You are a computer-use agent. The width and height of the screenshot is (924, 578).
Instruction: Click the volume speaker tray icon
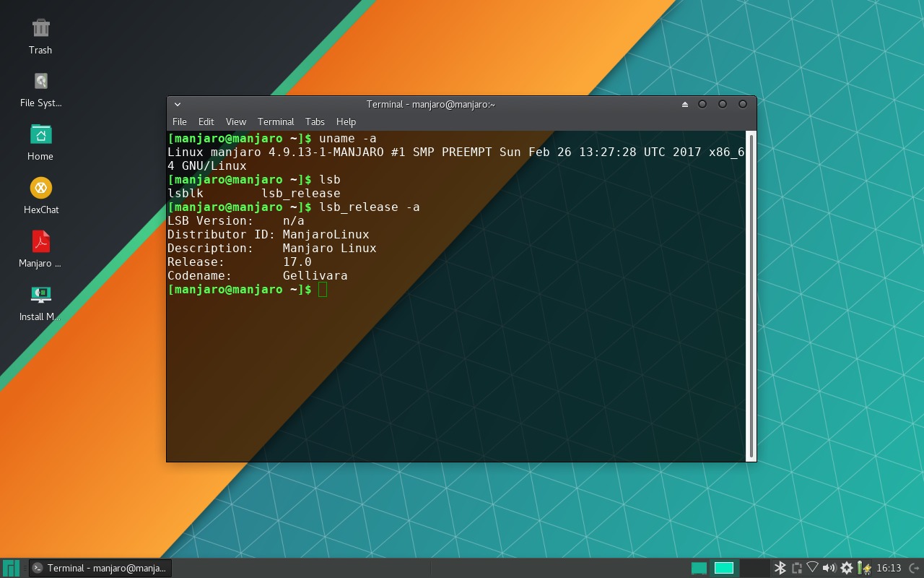pos(829,568)
